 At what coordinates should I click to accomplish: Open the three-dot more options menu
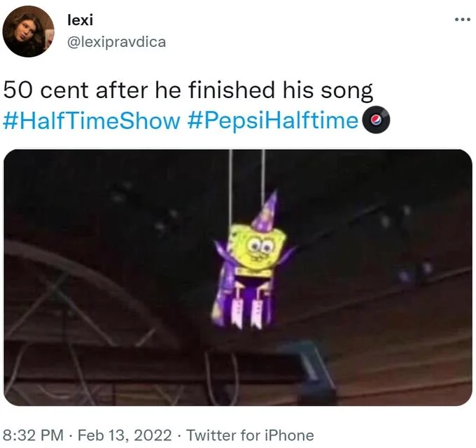[x=463, y=20]
